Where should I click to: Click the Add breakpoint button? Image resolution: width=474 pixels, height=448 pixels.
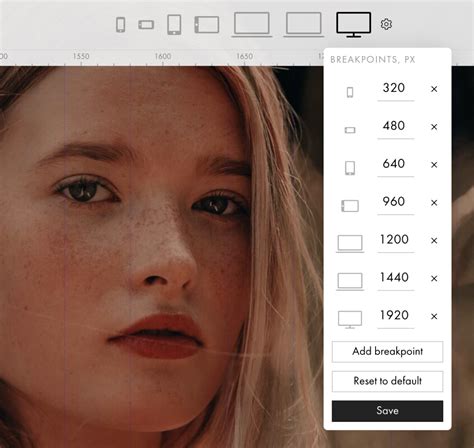(x=387, y=352)
